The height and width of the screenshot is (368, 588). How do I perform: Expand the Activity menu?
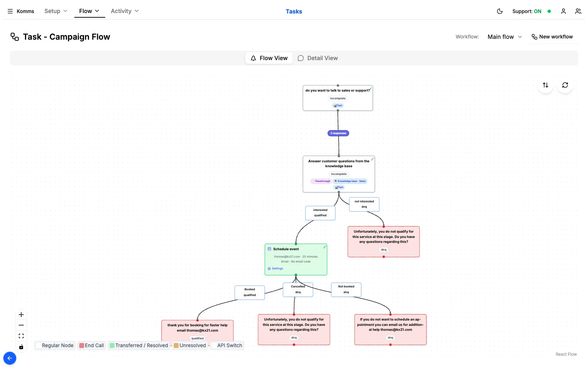pyautogui.click(x=125, y=11)
